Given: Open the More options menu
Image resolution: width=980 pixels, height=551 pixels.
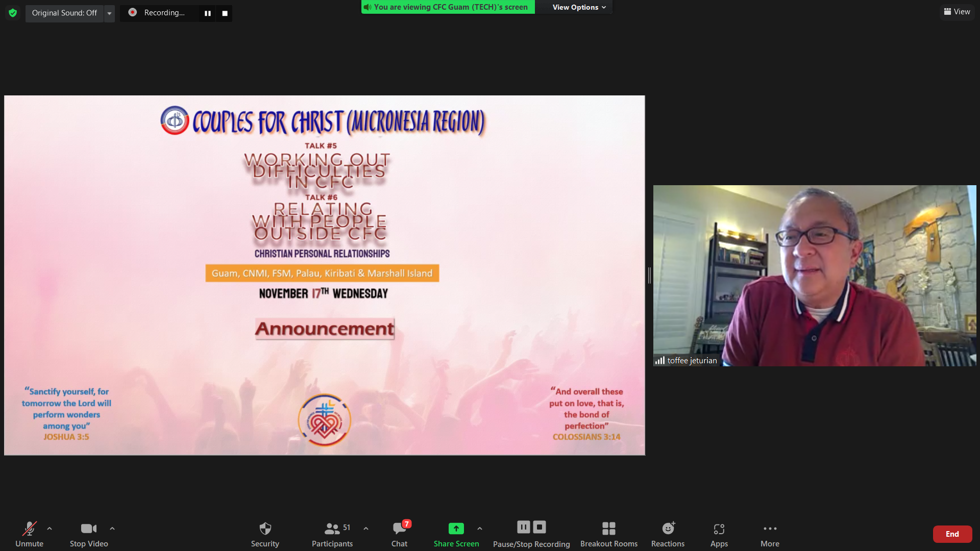Looking at the screenshot, I should click(x=770, y=534).
